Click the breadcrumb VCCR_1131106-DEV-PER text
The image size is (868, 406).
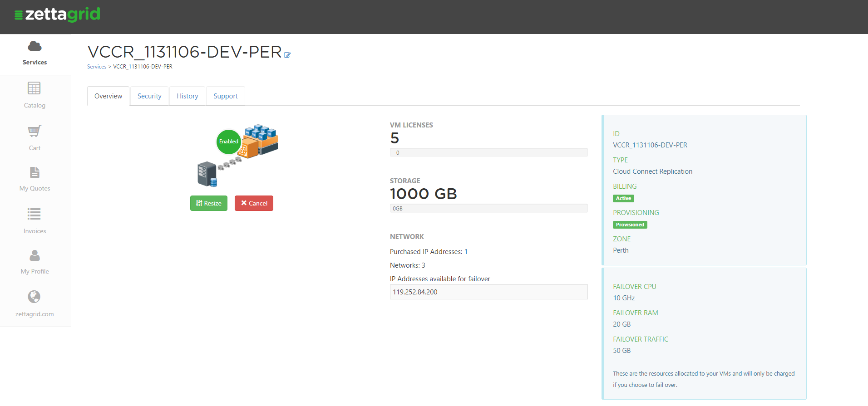[x=143, y=67]
